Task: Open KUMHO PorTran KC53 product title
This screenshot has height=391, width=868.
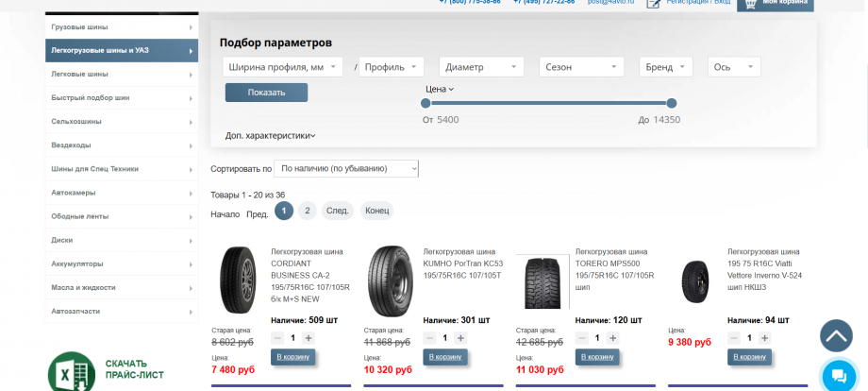Action: pyautogui.click(x=463, y=263)
